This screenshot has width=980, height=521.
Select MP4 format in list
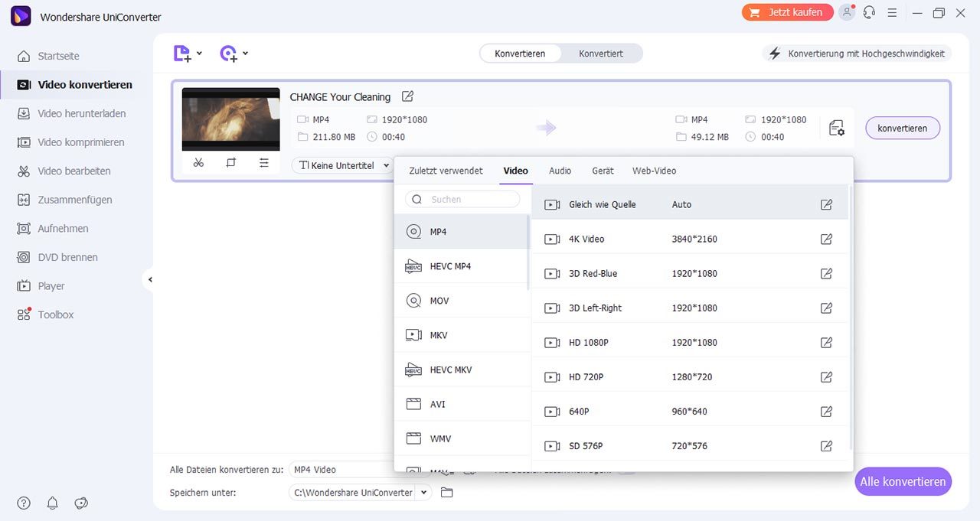tap(461, 231)
